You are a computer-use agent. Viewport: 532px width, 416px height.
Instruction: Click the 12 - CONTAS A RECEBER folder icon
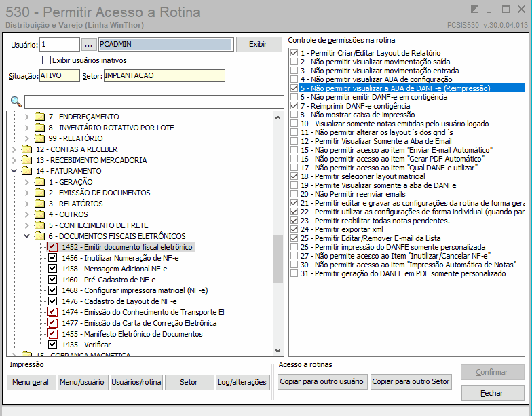(27, 149)
